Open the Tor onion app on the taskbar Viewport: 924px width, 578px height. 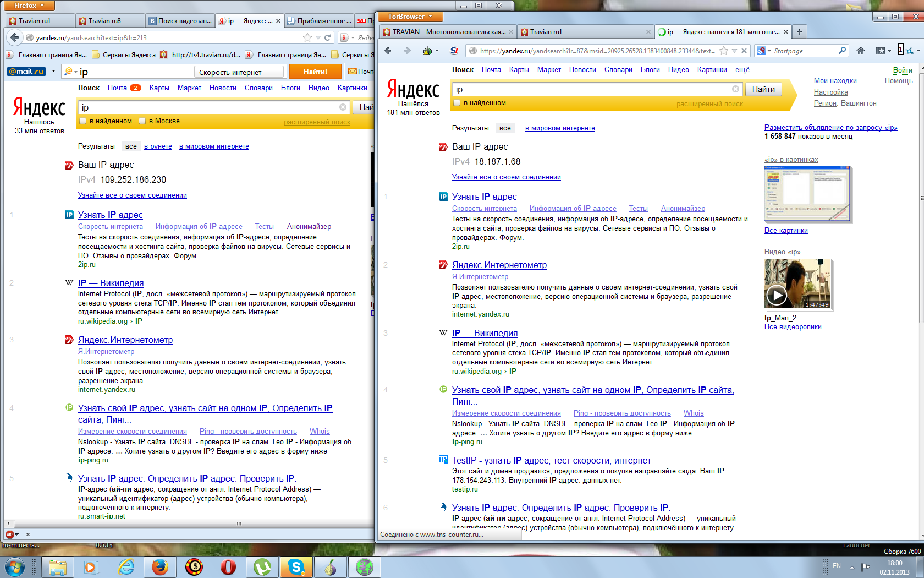click(331, 567)
